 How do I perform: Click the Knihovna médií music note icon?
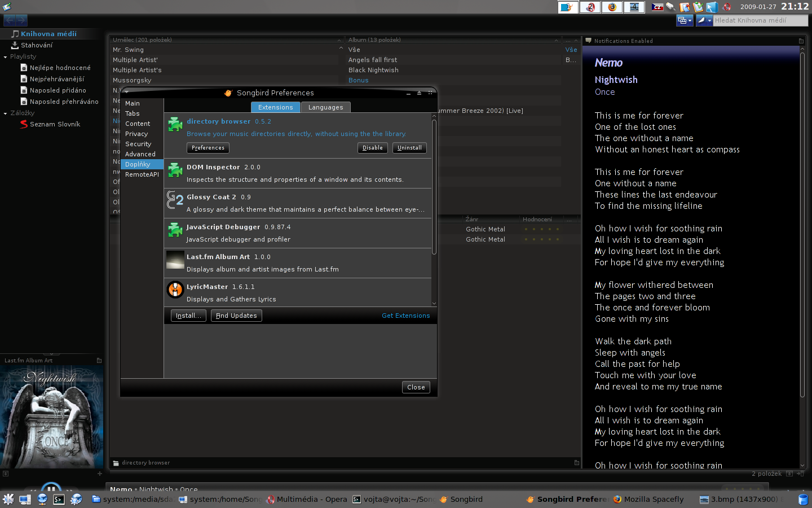pos(15,34)
